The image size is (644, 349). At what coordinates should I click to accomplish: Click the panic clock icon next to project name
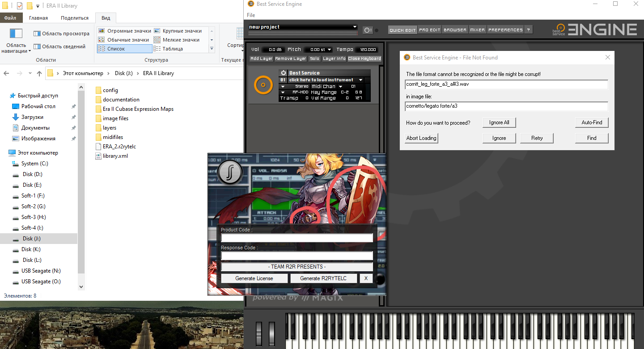coord(368,30)
